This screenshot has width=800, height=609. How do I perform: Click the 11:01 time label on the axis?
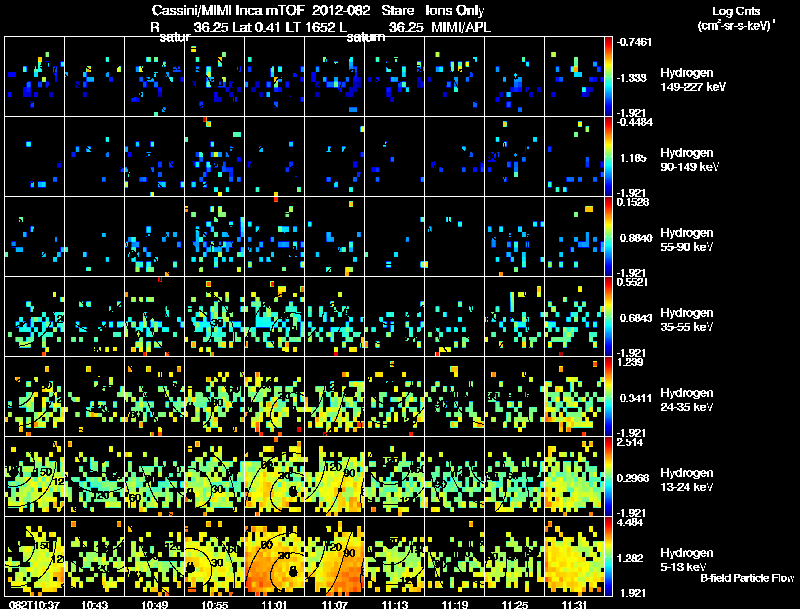click(274, 604)
